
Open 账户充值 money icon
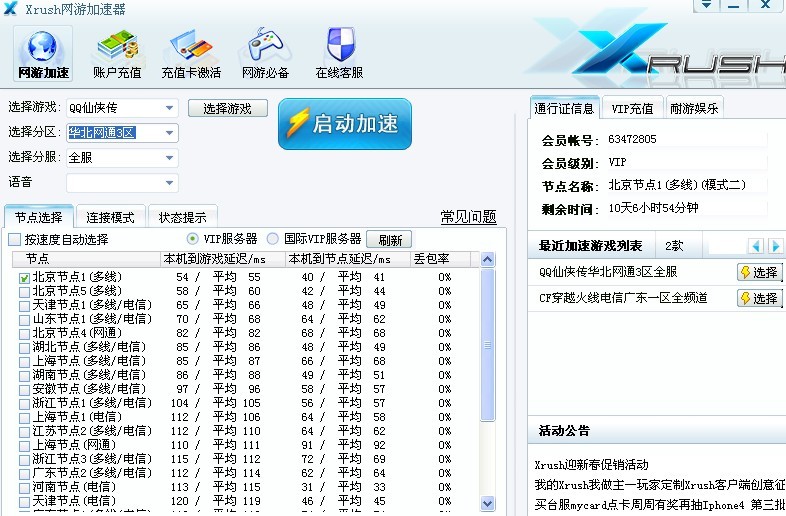point(117,54)
